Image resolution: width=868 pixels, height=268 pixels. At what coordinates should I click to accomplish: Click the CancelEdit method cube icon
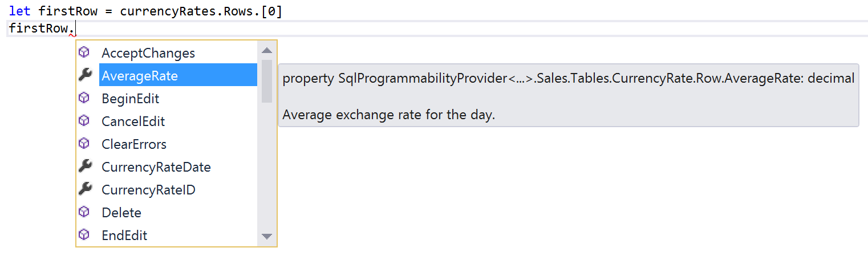[84, 121]
